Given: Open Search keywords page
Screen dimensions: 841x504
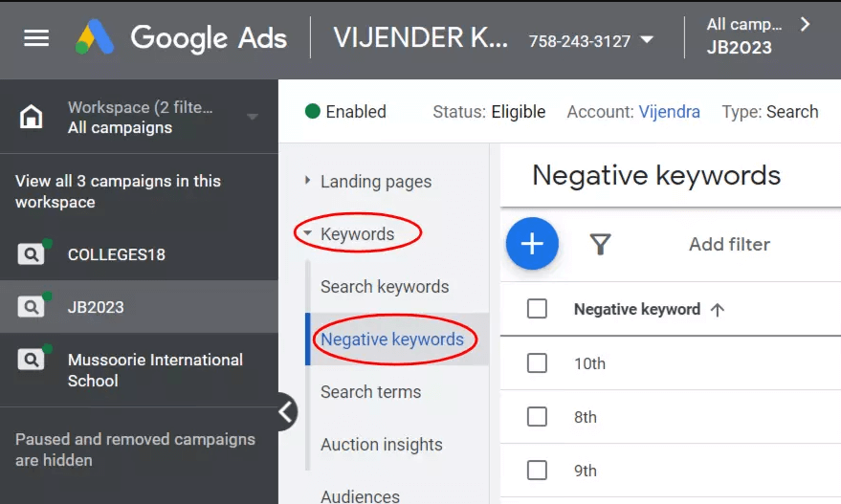Looking at the screenshot, I should coord(385,286).
